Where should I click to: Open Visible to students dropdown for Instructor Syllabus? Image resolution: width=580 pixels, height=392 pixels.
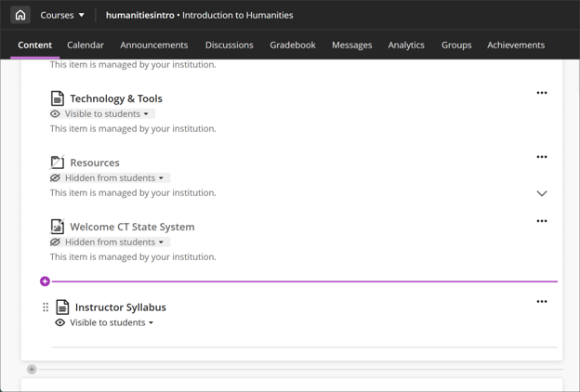click(x=112, y=323)
